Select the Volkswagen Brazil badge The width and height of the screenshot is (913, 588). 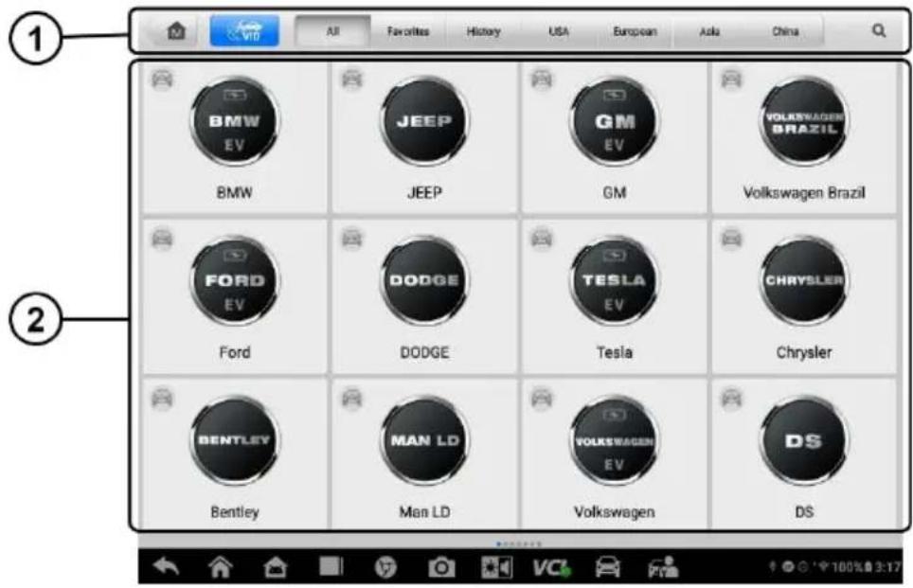pos(804,121)
